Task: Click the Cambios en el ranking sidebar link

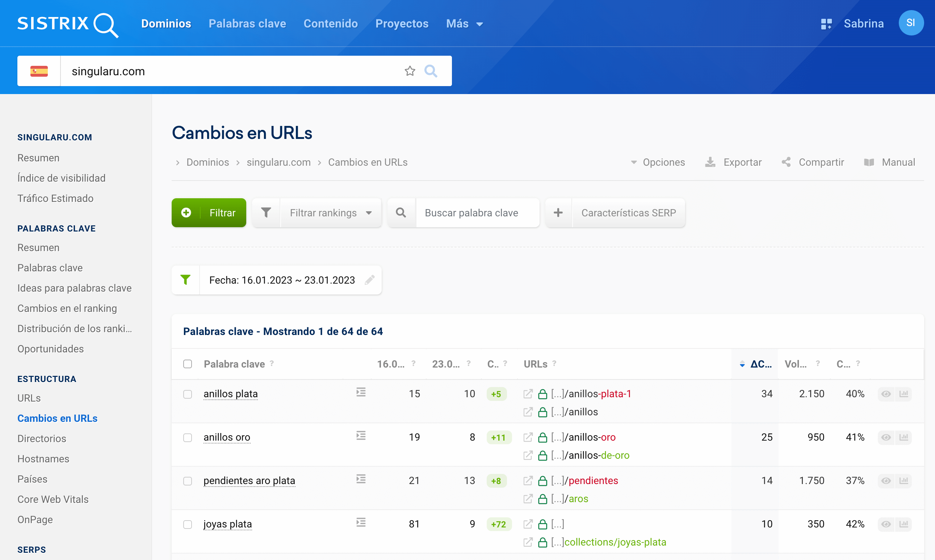Action: coord(67,309)
